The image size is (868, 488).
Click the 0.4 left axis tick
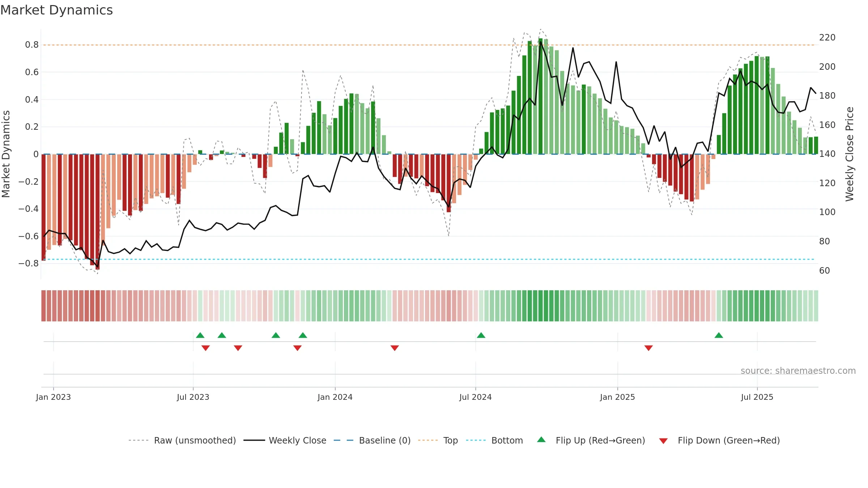click(x=32, y=99)
